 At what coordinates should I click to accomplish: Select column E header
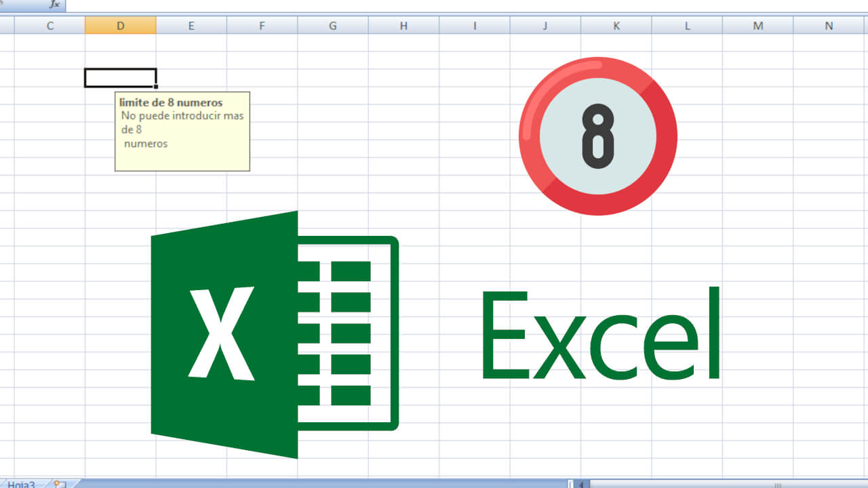click(191, 26)
